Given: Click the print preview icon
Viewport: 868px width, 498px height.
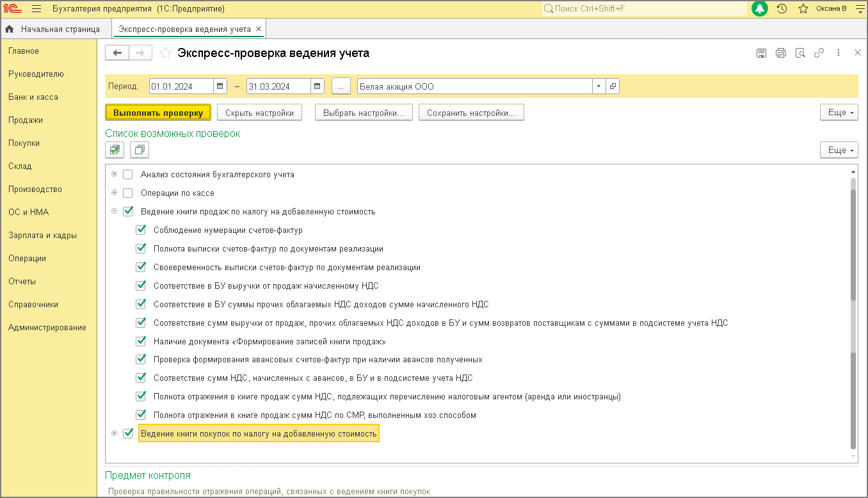Looking at the screenshot, I should (800, 53).
